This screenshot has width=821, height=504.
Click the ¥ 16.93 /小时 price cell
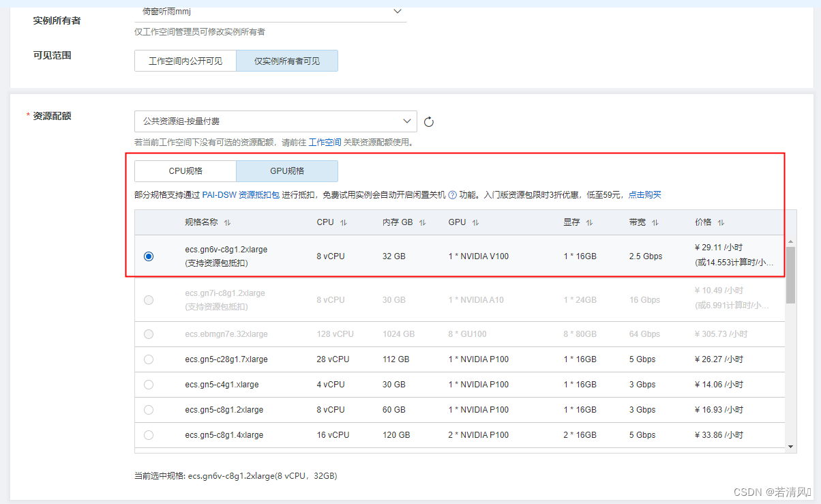pyautogui.click(x=719, y=410)
